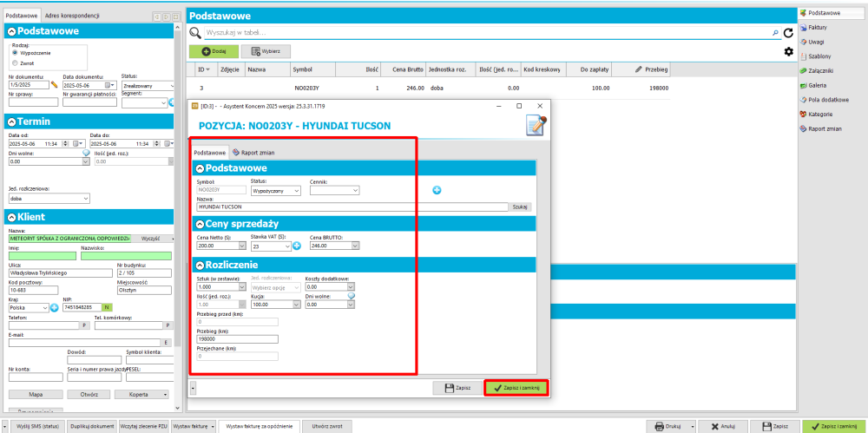Open table settings gear icon
This screenshot has height=433, width=868.
click(x=788, y=51)
